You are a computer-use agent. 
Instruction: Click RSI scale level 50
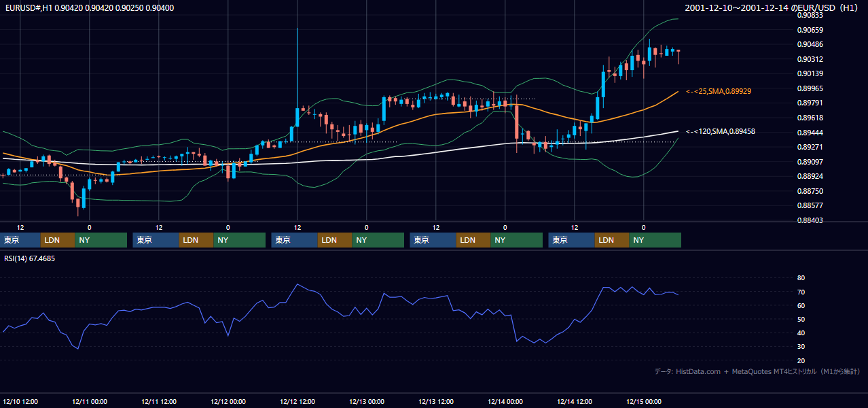click(x=801, y=319)
